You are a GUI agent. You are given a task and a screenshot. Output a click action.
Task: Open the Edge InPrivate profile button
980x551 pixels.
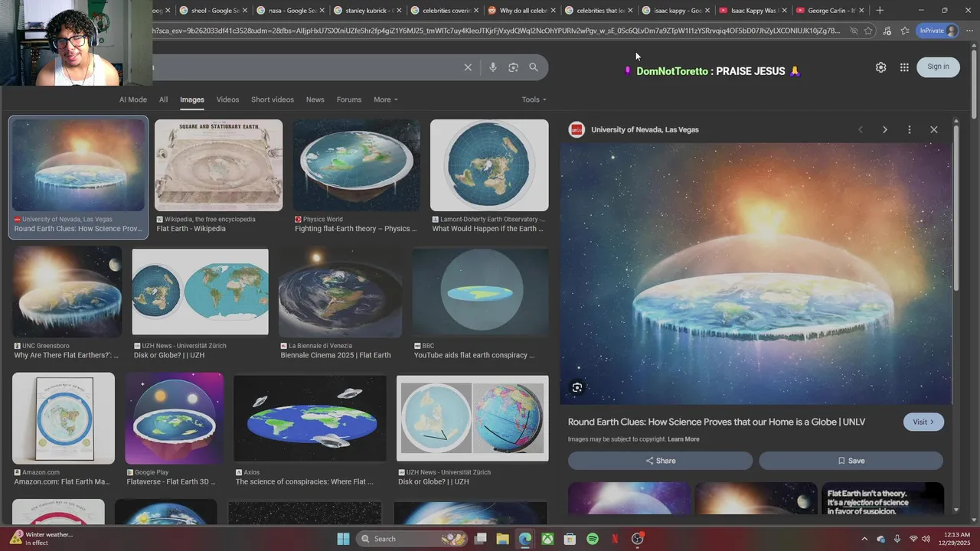[x=938, y=31]
